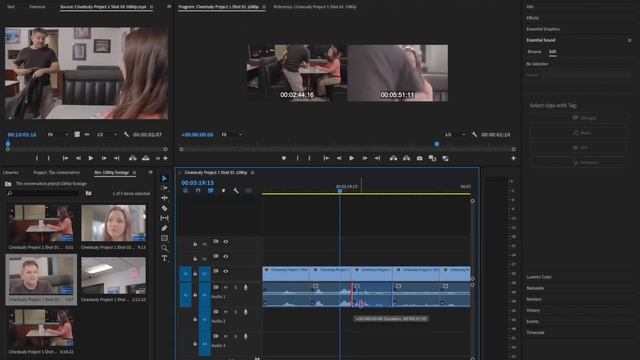The width and height of the screenshot is (640, 360).
Task: Toggle Linked Selection in timeline
Action: click(x=211, y=191)
